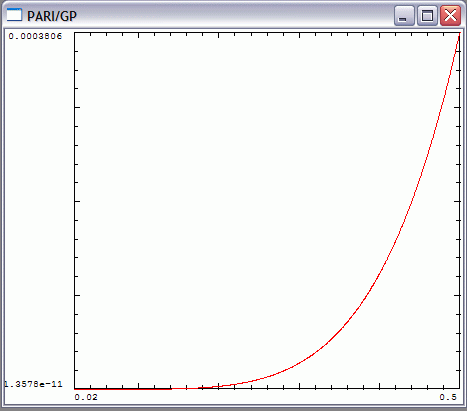Click the x-axis start label 0.02
Viewport: 467px width, 411px height.
[86, 397]
